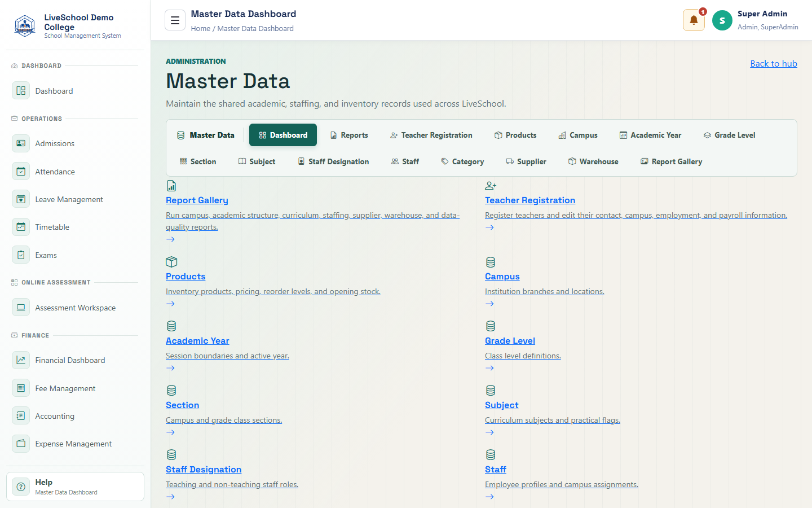Click the Academic Year card database icon

[x=171, y=326]
